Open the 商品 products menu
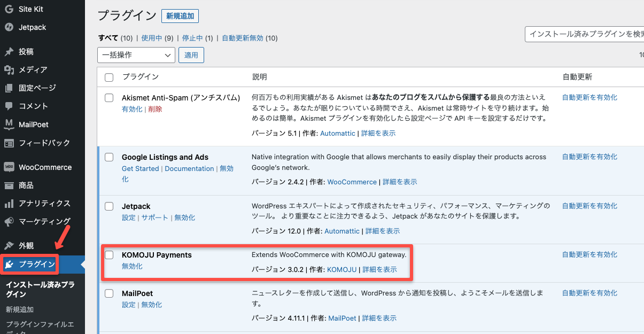The width and height of the screenshot is (644, 334). coord(26,185)
